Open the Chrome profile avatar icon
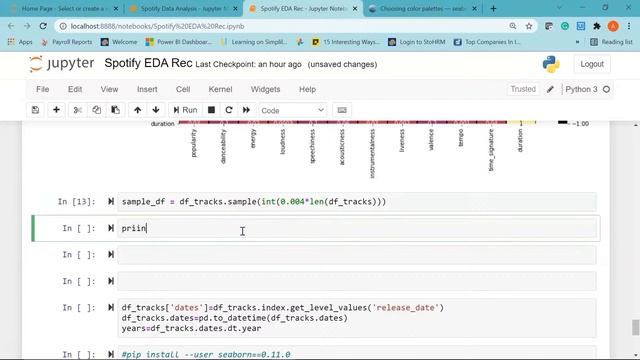This screenshot has height=360, width=640. (613, 26)
